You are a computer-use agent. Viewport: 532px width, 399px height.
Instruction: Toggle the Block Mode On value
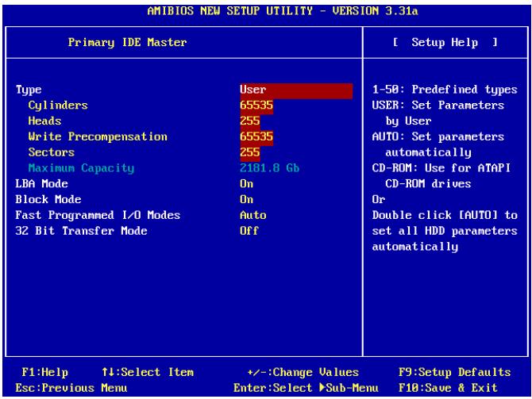coord(247,200)
